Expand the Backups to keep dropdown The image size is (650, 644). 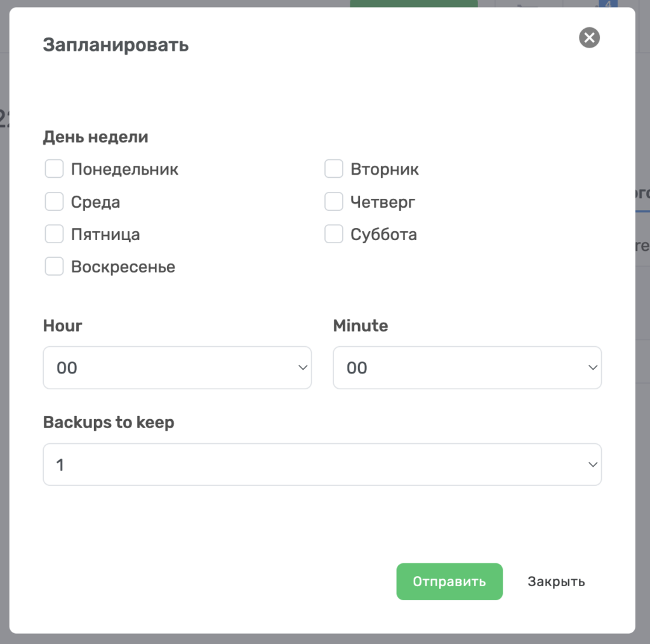click(322, 464)
